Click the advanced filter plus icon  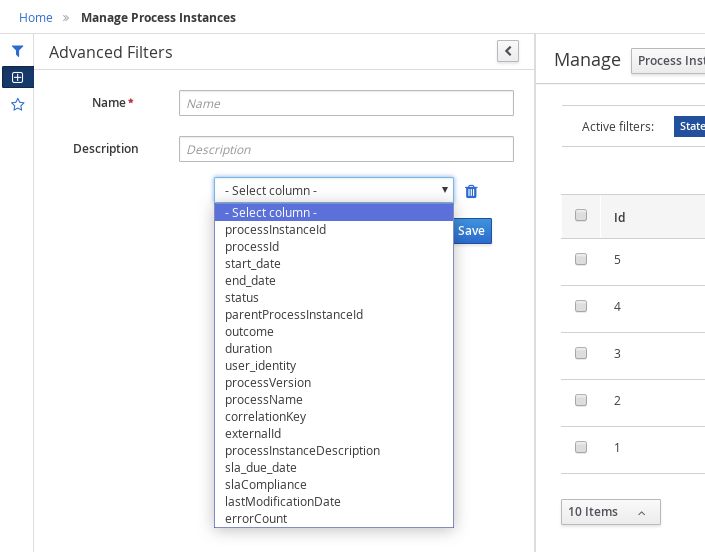18,77
